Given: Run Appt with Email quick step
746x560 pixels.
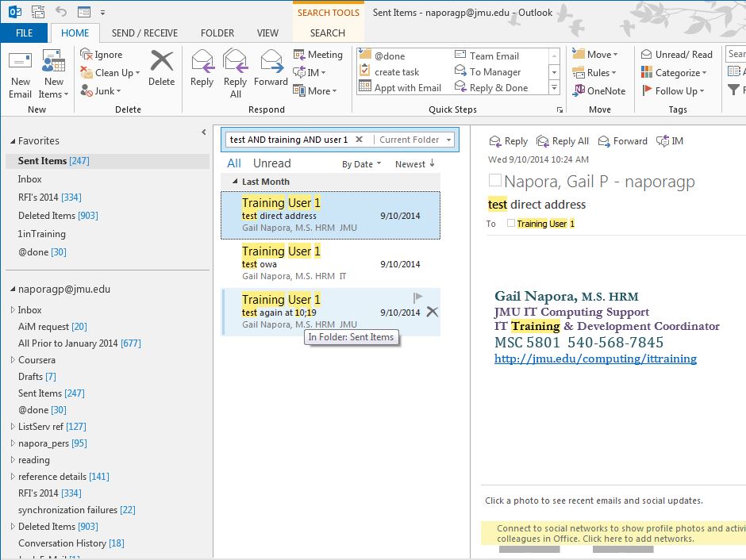Looking at the screenshot, I should click(401, 87).
